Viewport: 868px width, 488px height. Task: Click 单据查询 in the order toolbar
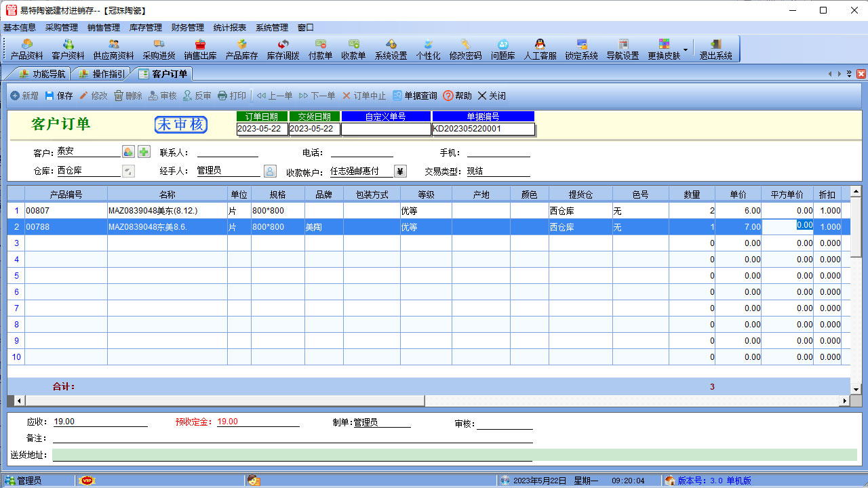[415, 96]
